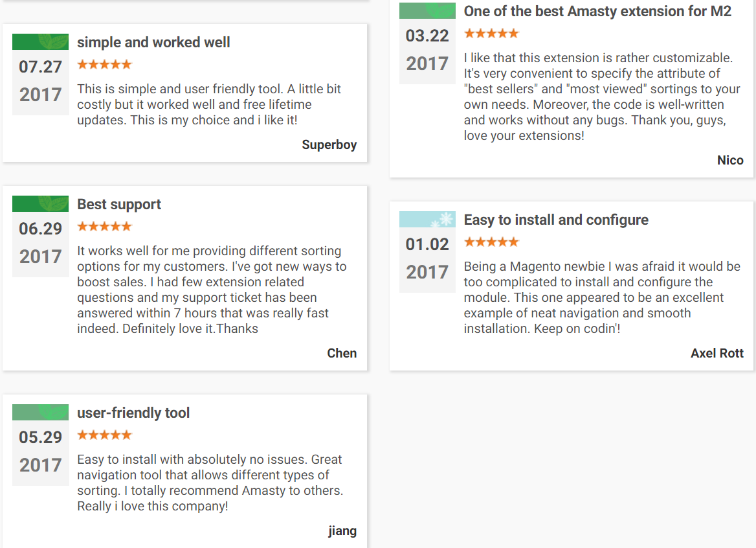The height and width of the screenshot is (548, 756).
Task: Click star rating under 'Easy to install and configure'
Action: point(491,242)
